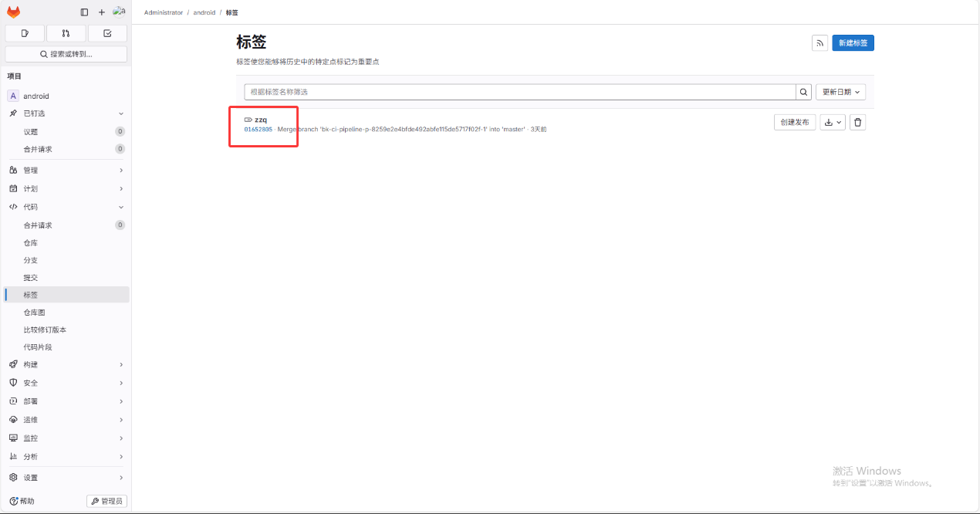Image resolution: width=980 pixels, height=514 pixels.
Task: Click the GitLab fox logo
Action: 14,12
